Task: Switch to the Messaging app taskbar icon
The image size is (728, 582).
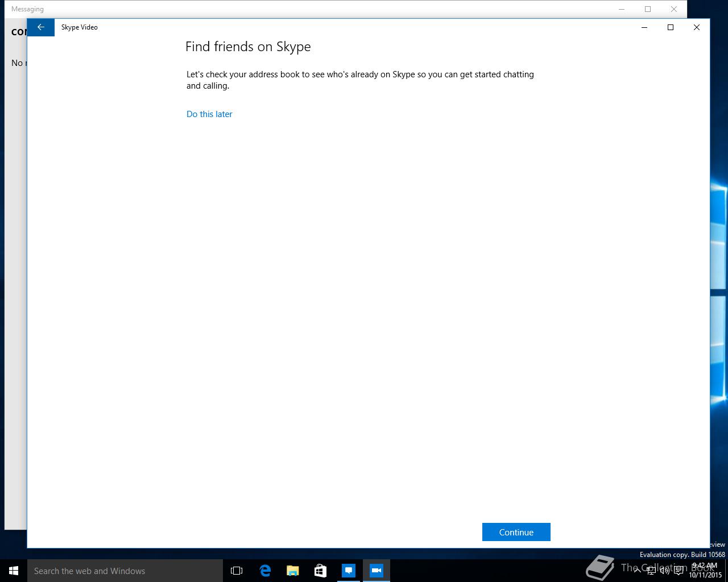Action: [348, 571]
